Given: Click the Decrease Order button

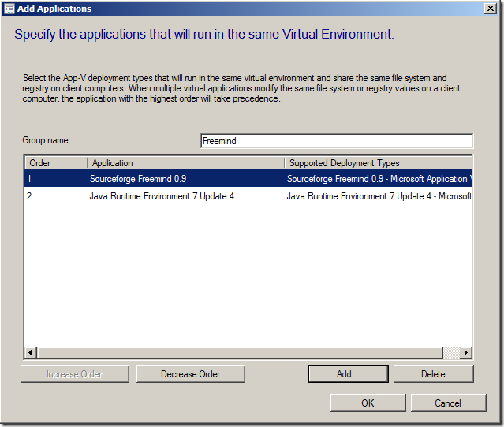Looking at the screenshot, I should (x=191, y=373).
